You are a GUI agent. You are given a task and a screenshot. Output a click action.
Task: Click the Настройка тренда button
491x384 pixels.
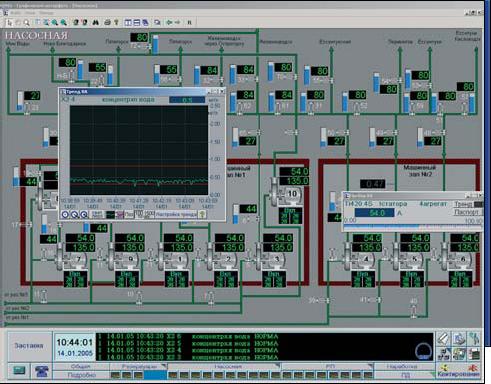pos(176,215)
